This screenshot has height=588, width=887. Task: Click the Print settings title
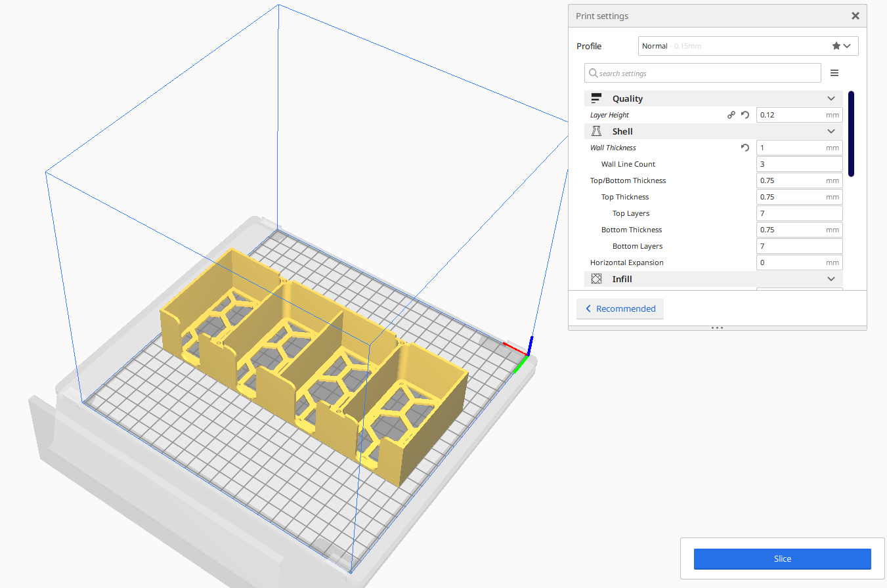[602, 16]
